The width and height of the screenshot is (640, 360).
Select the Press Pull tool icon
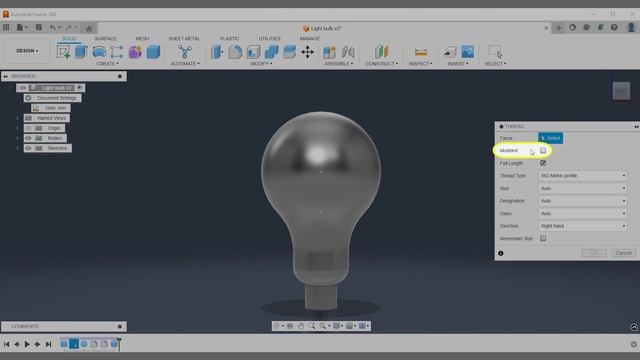[x=217, y=52]
